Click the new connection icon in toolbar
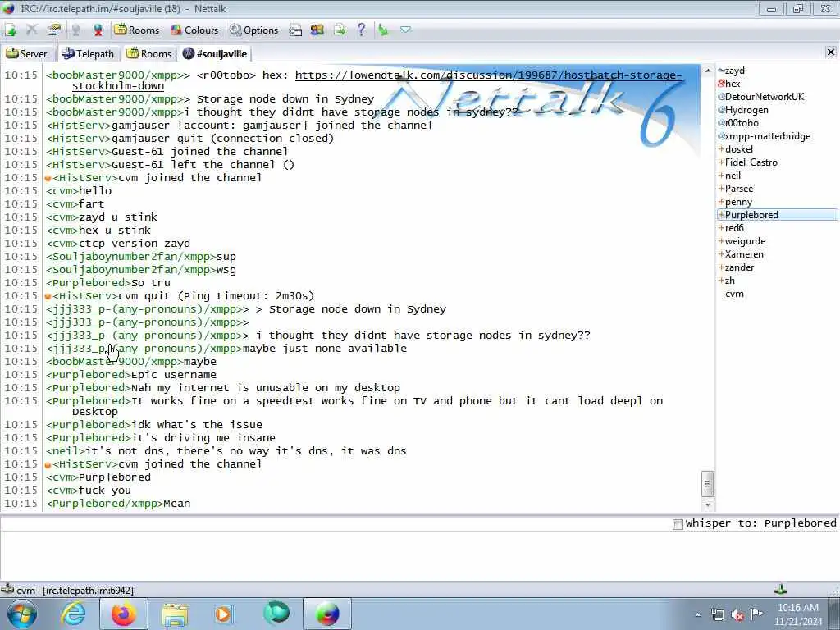Screen dimensions: 840x630 coord(11,30)
